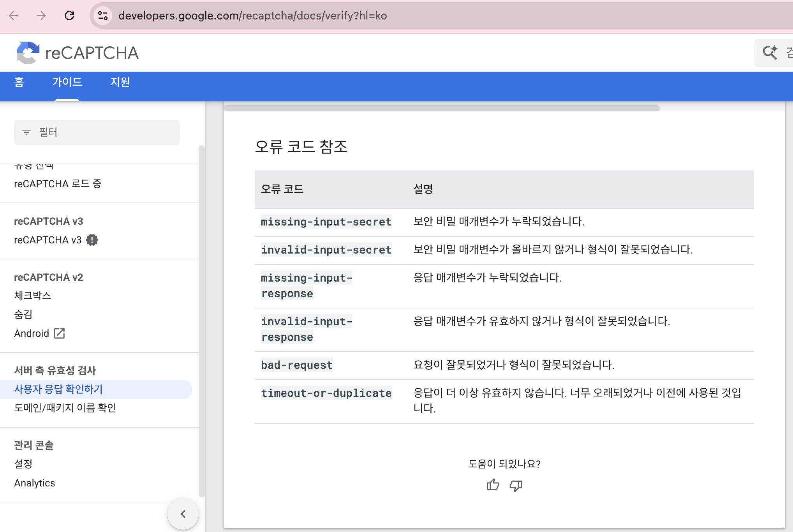The image size is (793, 532).
Task: Collapse the sidebar with chevron button
Action: (x=183, y=514)
